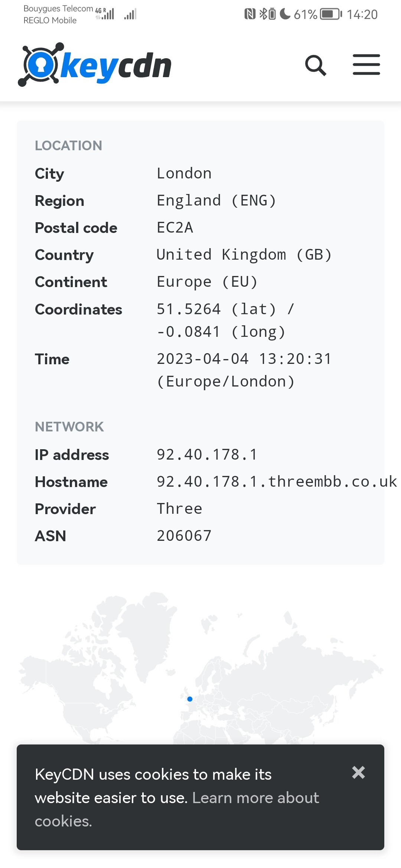This screenshot has height=868, width=401.
Task: Tap the Provider value Three
Action: tap(179, 509)
